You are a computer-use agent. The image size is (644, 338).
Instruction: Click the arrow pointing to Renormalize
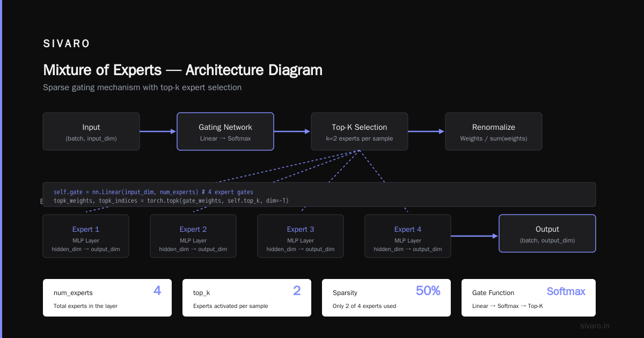[x=427, y=131]
